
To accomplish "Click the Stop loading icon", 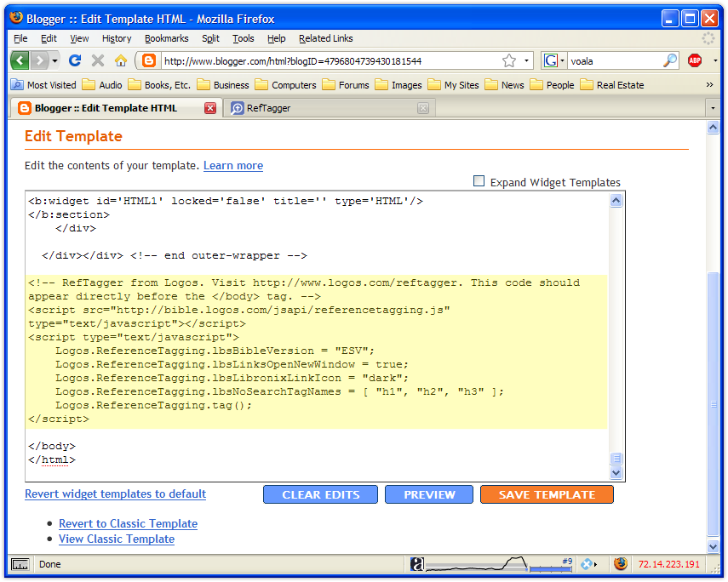I will pyautogui.click(x=98, y=60).
